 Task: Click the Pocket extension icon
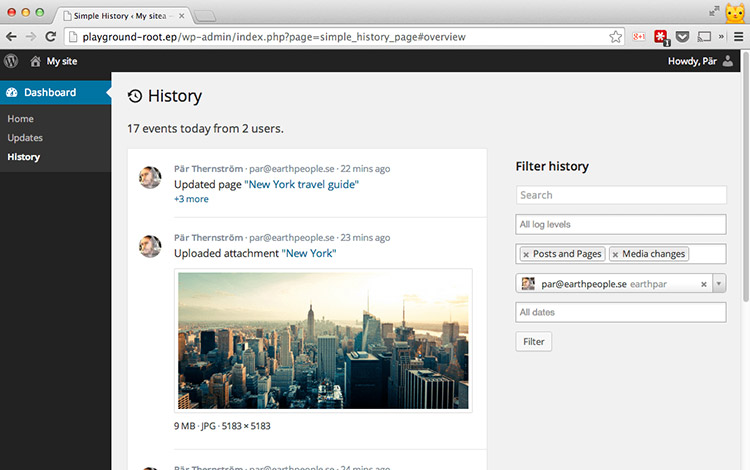pos(683,36)
